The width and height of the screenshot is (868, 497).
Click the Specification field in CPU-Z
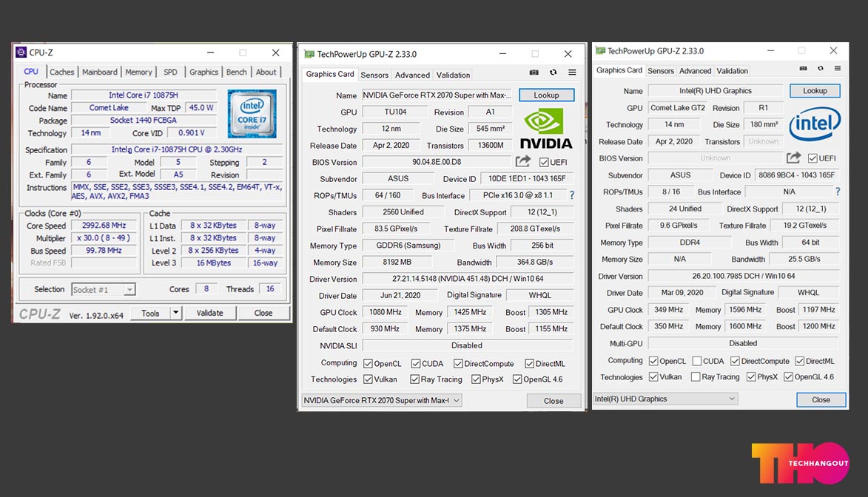pos(177,149)
